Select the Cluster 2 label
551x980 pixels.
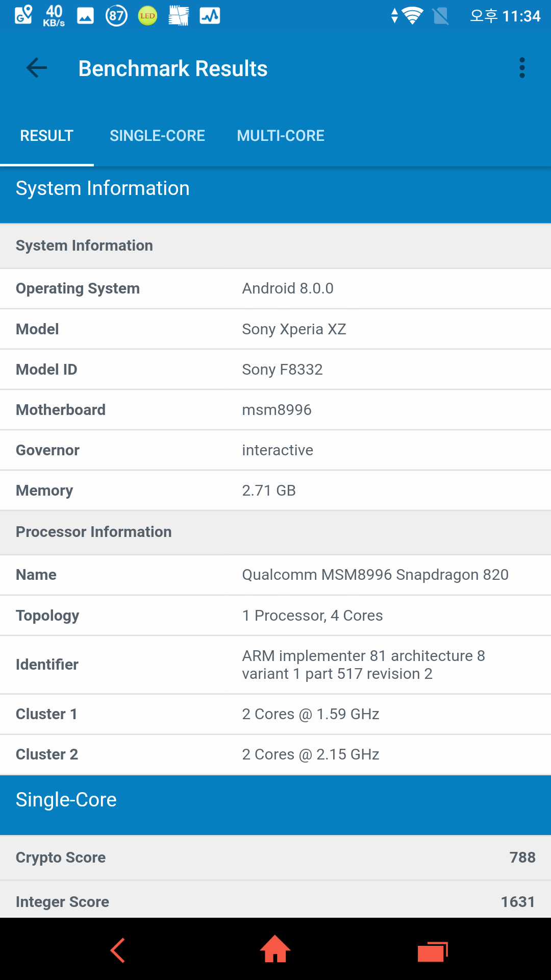47,754
